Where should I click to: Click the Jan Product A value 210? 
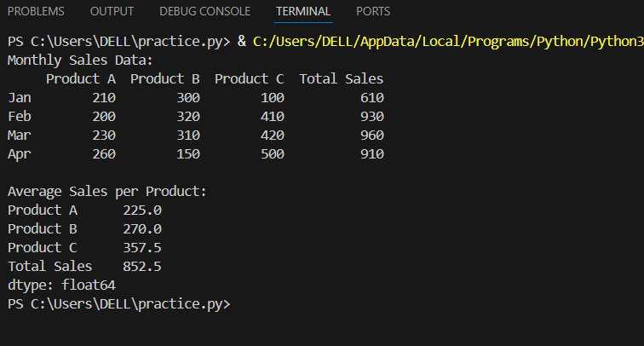pos(104,98)
